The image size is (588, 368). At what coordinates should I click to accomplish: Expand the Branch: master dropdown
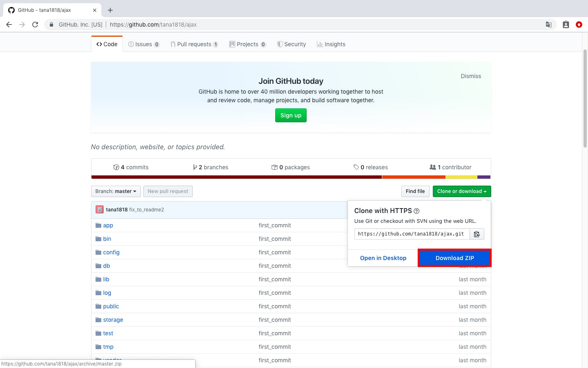116,191
